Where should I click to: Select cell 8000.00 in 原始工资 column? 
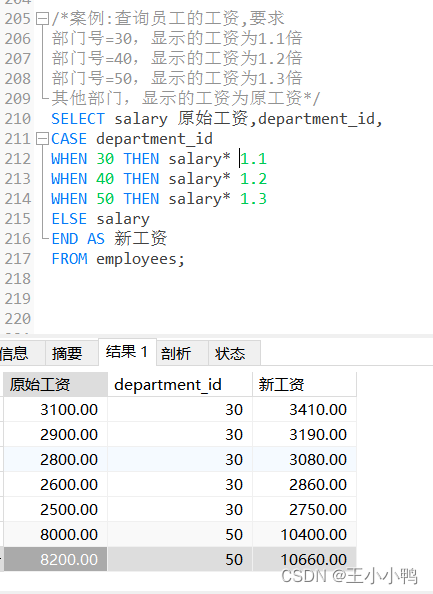(55, 535)
